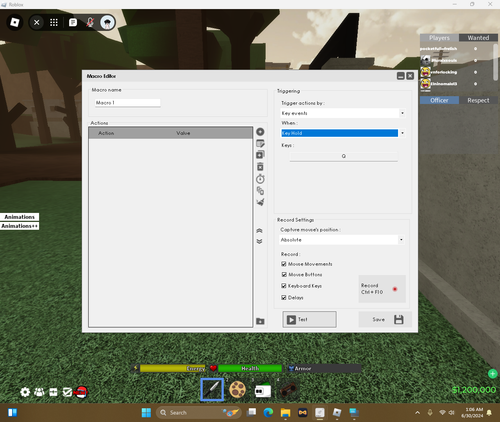This screenshot has height=422, width=500.
Task: Open the game settings gear icon
Action: point(25,392)
